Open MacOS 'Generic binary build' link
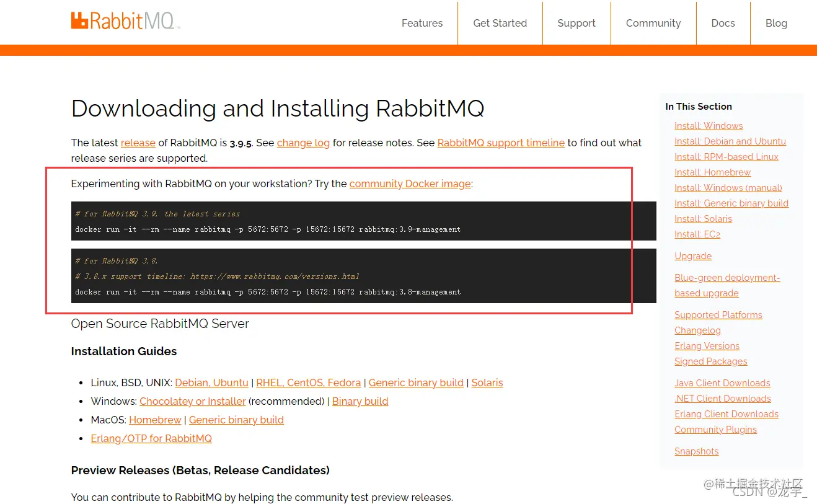 236,420
